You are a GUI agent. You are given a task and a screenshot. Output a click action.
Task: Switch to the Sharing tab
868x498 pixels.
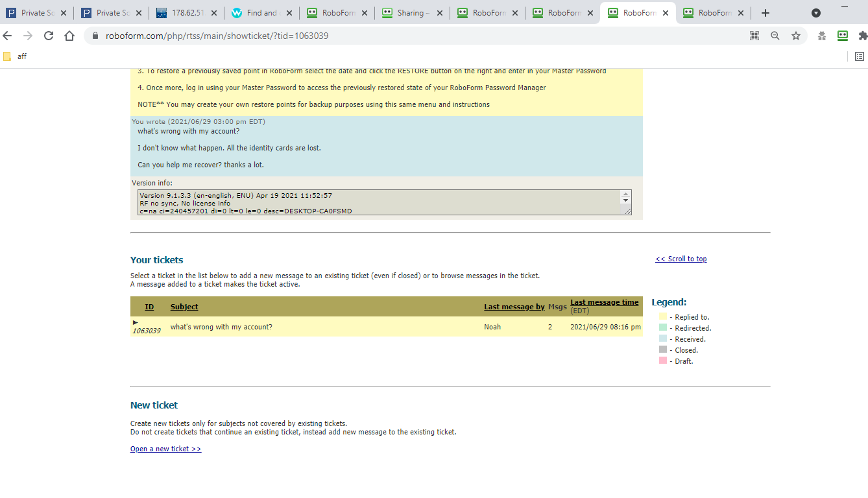pos(410,13)
